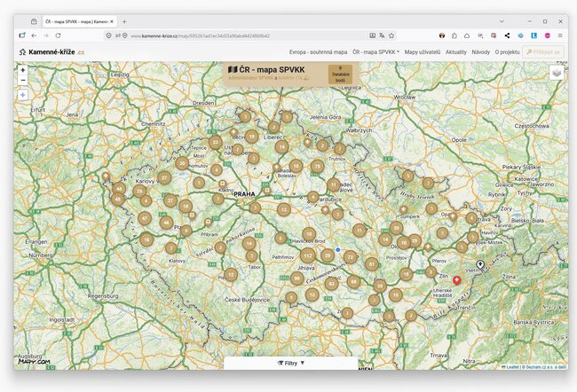Click the Mapy.com logo on the map
Screen dimensions: 577x392
point(34,362)
